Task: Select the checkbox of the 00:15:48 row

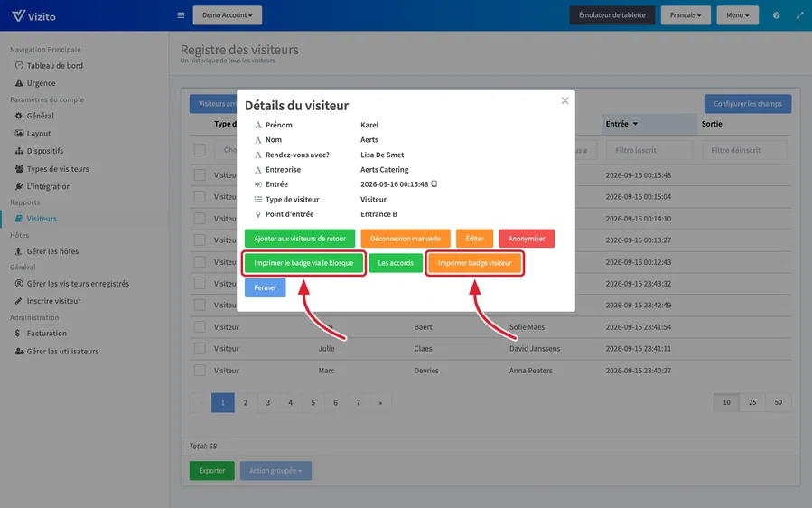Action: [200, 175]
